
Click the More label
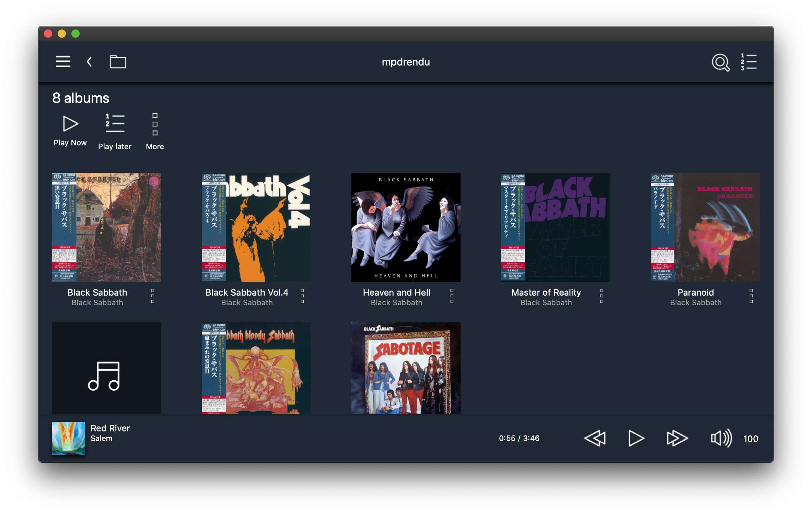click(155, 146)
